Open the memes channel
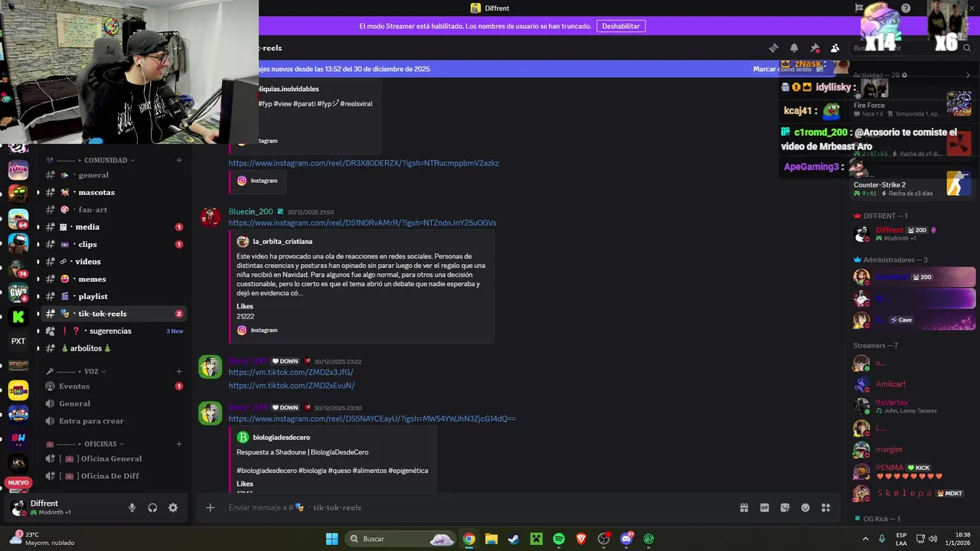Viewport: 980px width, 551px height. tap(113, 279)
